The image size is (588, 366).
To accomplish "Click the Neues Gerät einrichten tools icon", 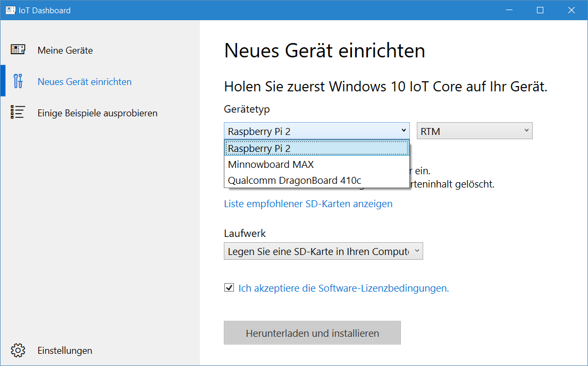I will [18, 81].
